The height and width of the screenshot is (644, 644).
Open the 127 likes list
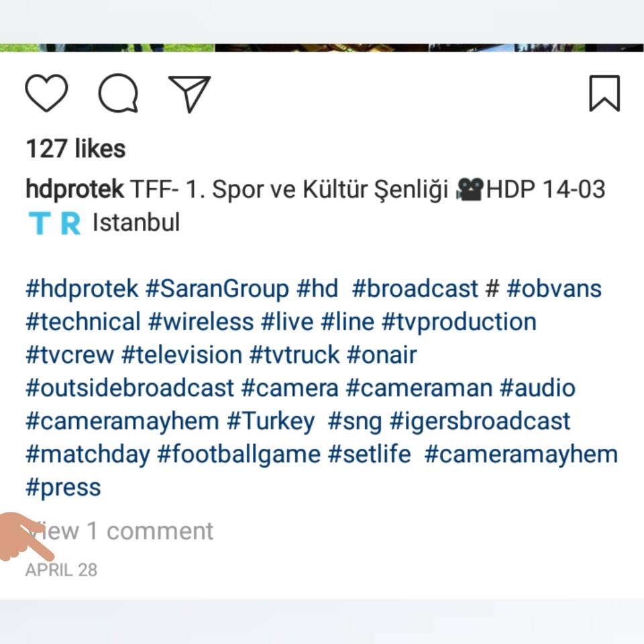click(76, 148)
